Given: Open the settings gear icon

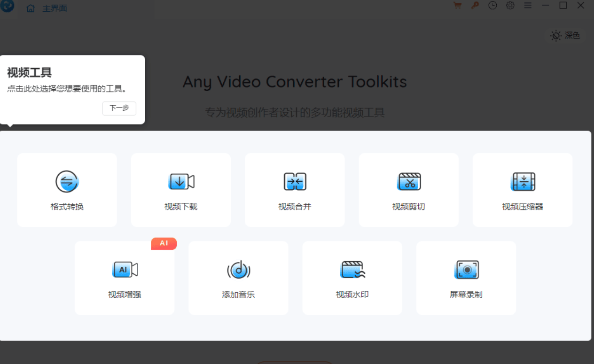Looking at the screenshot, I should tap(510, 6).
